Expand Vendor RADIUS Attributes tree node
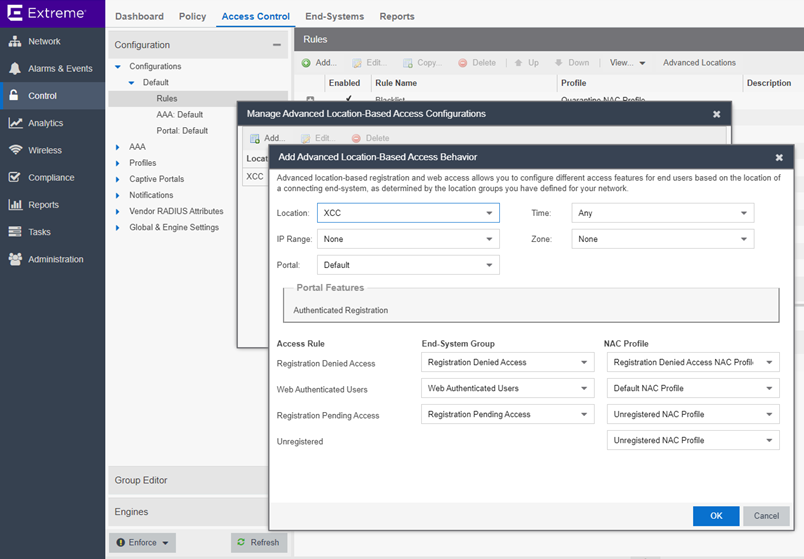 (117, 211)
